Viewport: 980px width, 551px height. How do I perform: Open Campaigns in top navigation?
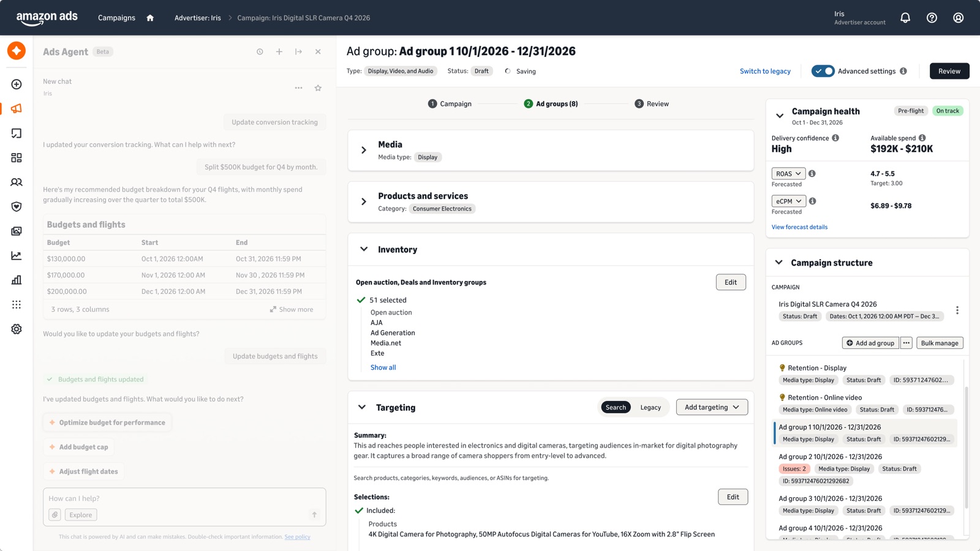coord(116,18)
